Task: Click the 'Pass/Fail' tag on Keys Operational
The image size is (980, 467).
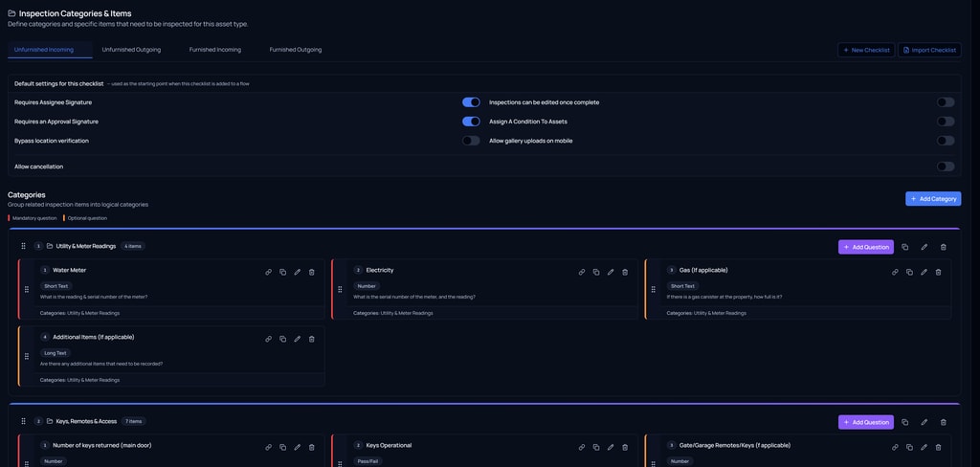Action: pos(368,460)
